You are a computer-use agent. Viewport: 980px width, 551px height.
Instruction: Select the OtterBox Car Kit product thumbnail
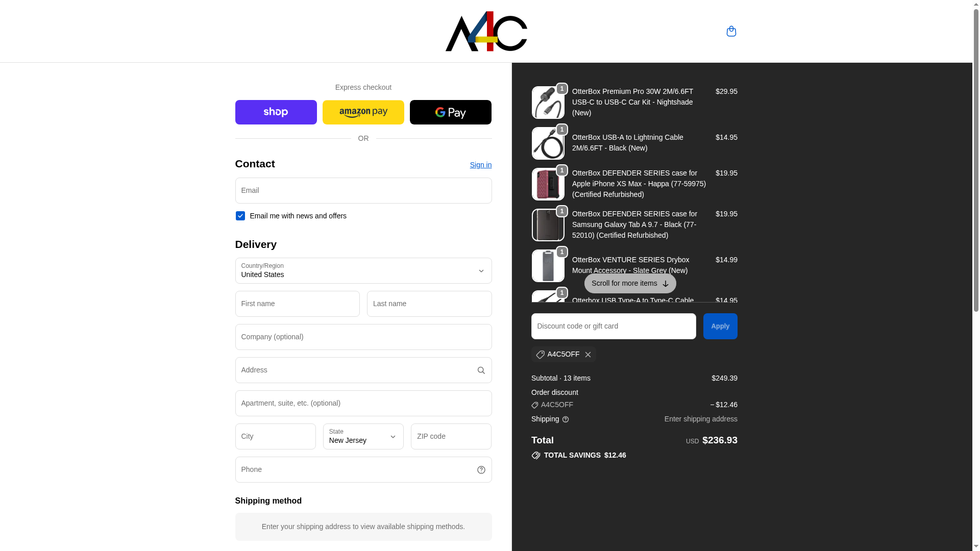548,103
